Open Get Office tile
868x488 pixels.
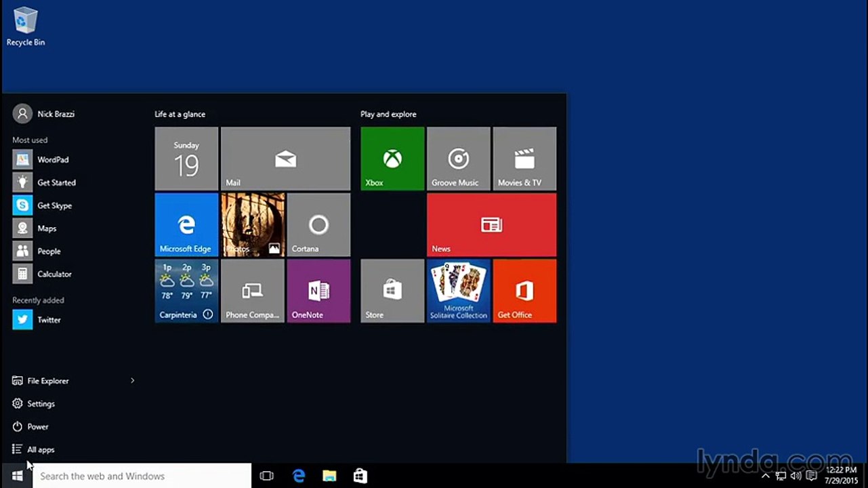(524, 291)
